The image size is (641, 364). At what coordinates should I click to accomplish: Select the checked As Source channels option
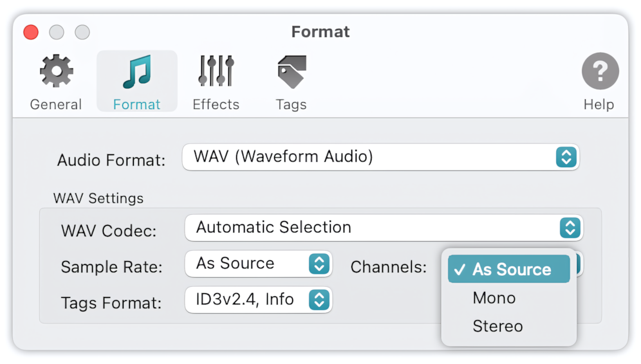pyautogui.click(x=508, y=269)
